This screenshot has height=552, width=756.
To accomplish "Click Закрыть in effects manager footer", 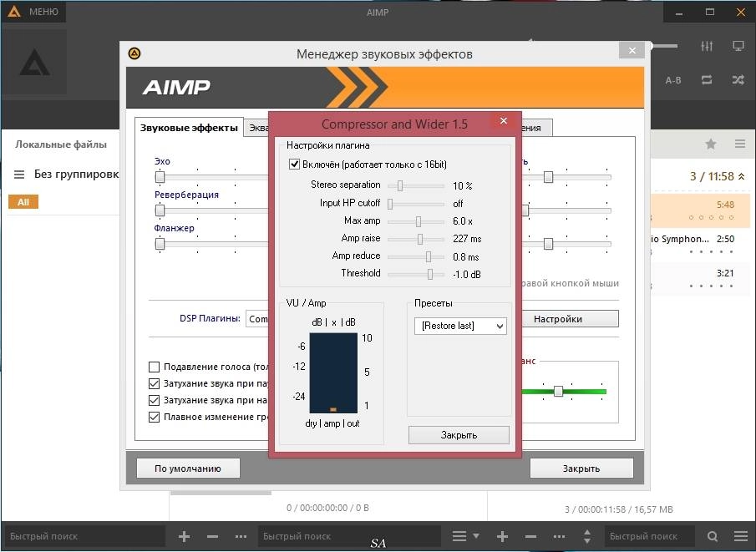I will (x=581, y=468).
